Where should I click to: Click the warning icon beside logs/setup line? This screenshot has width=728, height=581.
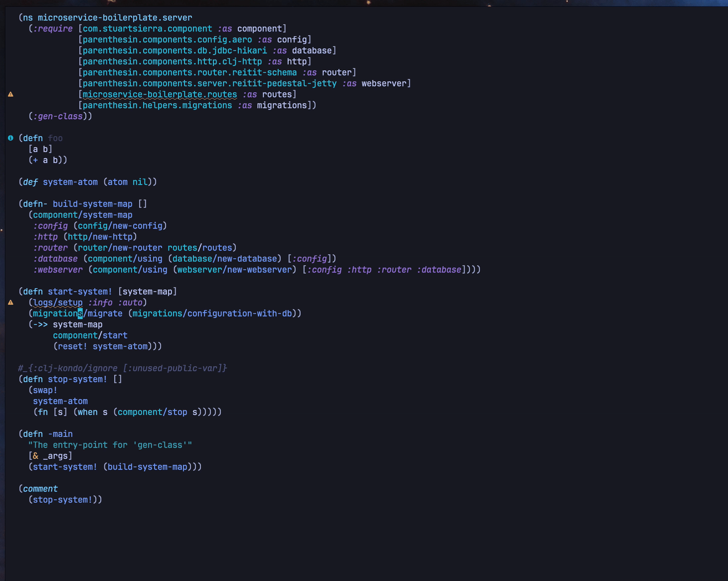(11, 303)
